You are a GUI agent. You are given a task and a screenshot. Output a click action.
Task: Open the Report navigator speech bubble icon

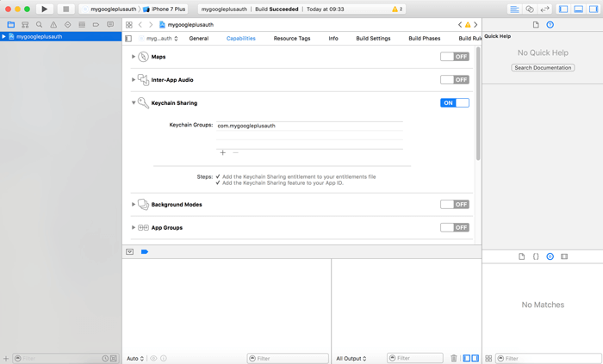(x=110, y=25)
